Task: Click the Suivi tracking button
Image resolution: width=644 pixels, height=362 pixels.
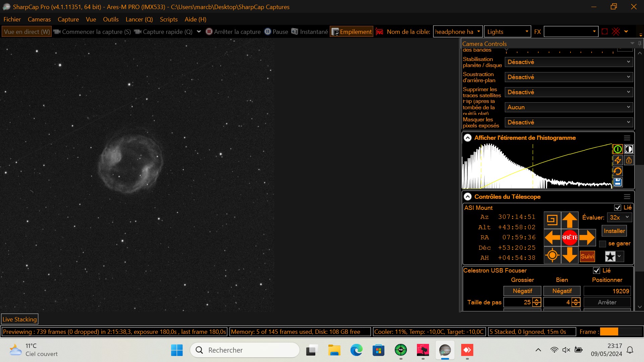Action: (x=587, y=256)
